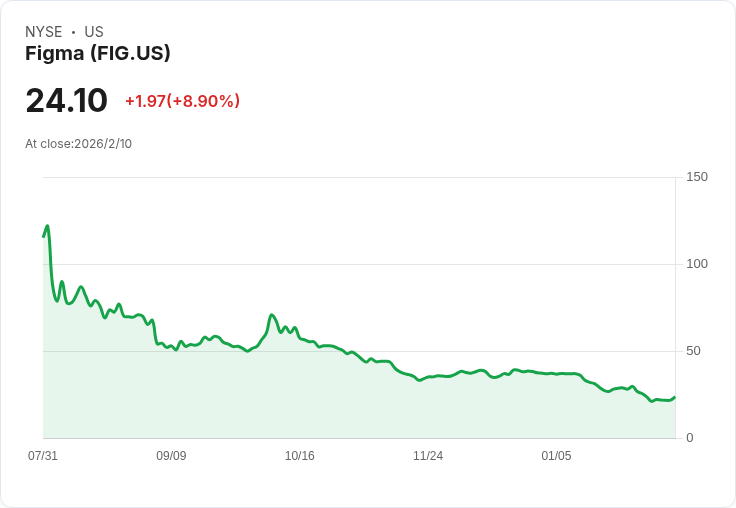Select the 11/24 date on x-axis
736x508 pixels.
tap(428, 456)
